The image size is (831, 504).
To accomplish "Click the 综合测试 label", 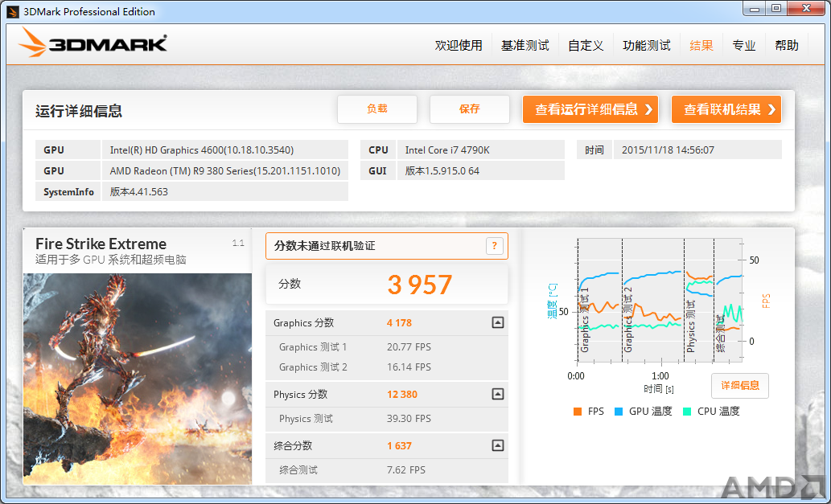I will 298,470.
